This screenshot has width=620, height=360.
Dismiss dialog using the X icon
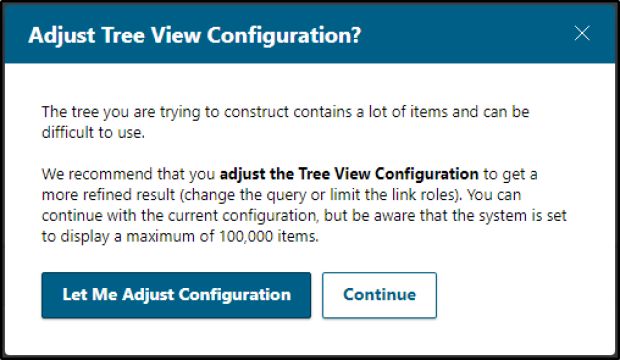click(x=582, y=34)
